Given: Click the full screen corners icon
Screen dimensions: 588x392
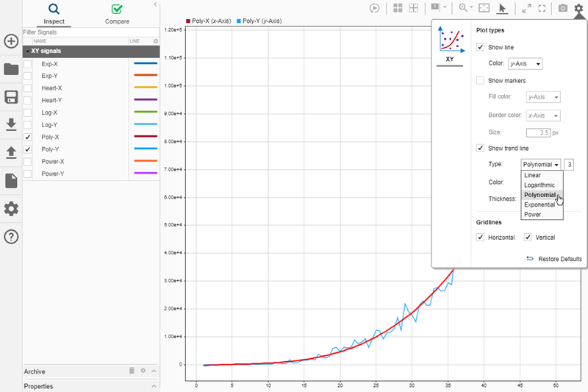Looking at the screenshot, I should [x=542, y=8].
